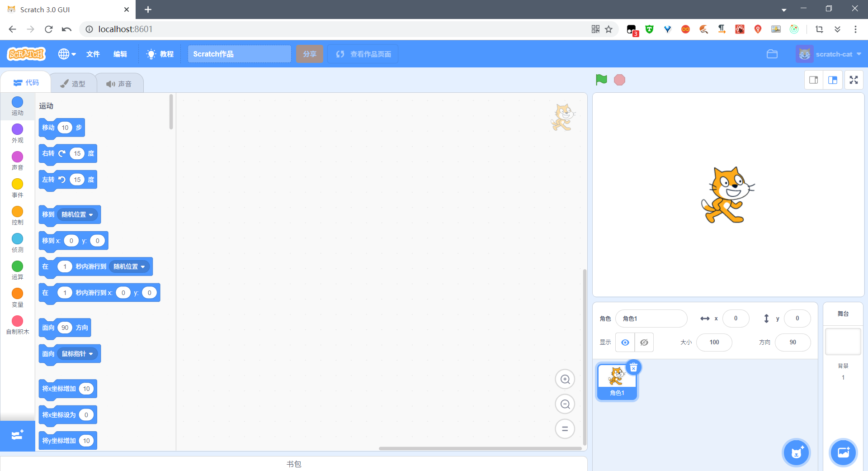868x471 pixels.
Task: Select the 自制积木 my blocks category
Action: coord(18,325)
